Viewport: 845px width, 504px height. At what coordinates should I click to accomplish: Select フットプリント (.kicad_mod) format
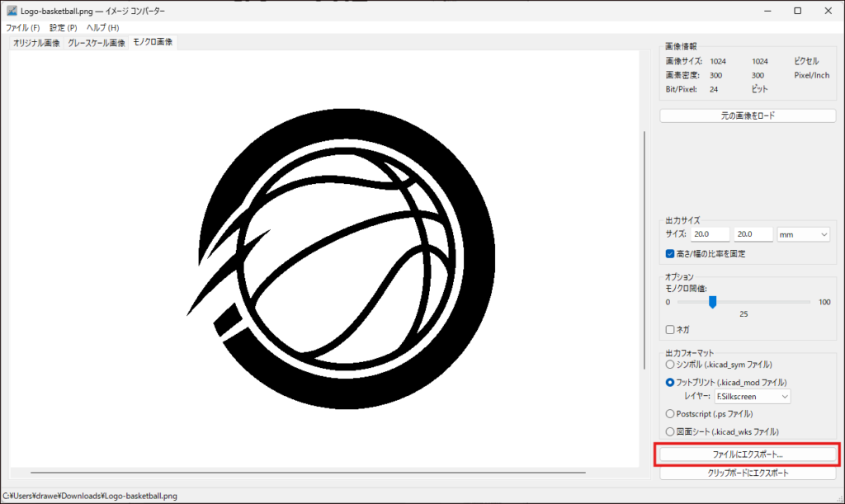670,382
